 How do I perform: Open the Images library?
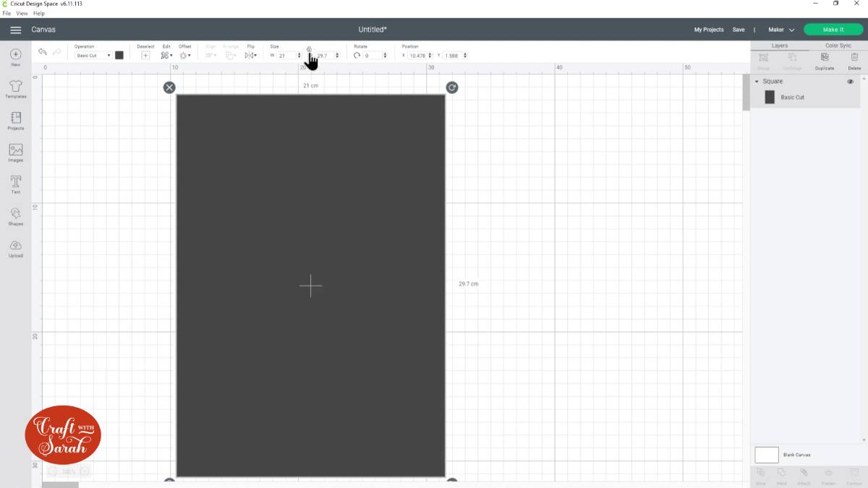[15, 153]
